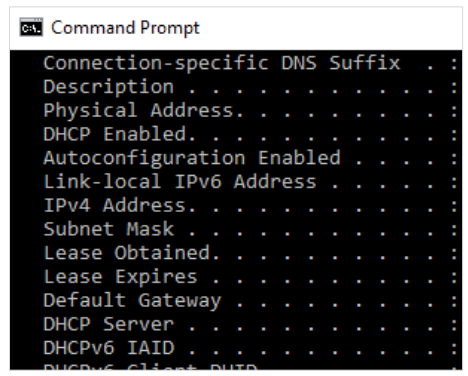The width and height of the screenshot is (468, 376).
Task: Click the Connection-specific DNS Suffix line
Action: click(250, 63)
